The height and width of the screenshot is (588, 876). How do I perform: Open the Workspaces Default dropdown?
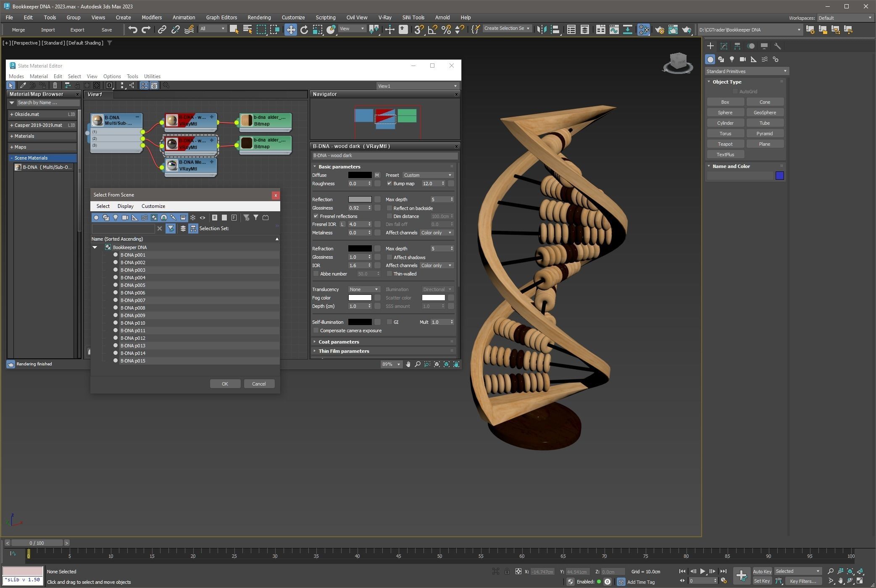pos(844,18)
